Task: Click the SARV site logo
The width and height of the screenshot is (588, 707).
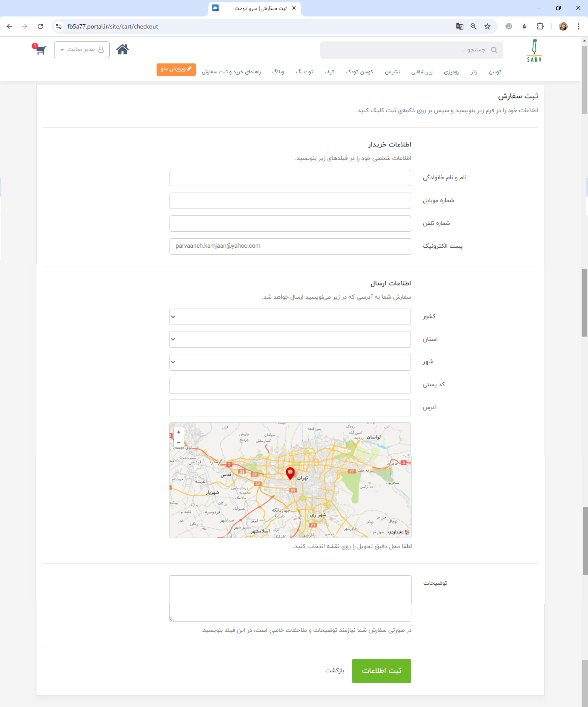Action: [x=534, y=51]
